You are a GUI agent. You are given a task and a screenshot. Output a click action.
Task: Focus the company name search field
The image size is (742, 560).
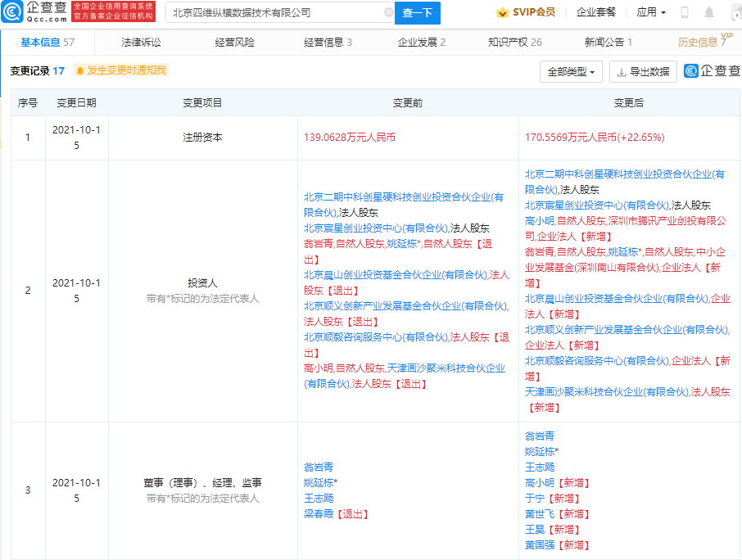274,12
